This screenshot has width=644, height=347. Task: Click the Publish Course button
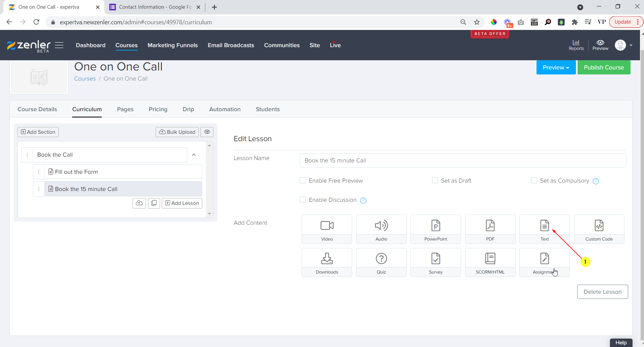(604, 68)
